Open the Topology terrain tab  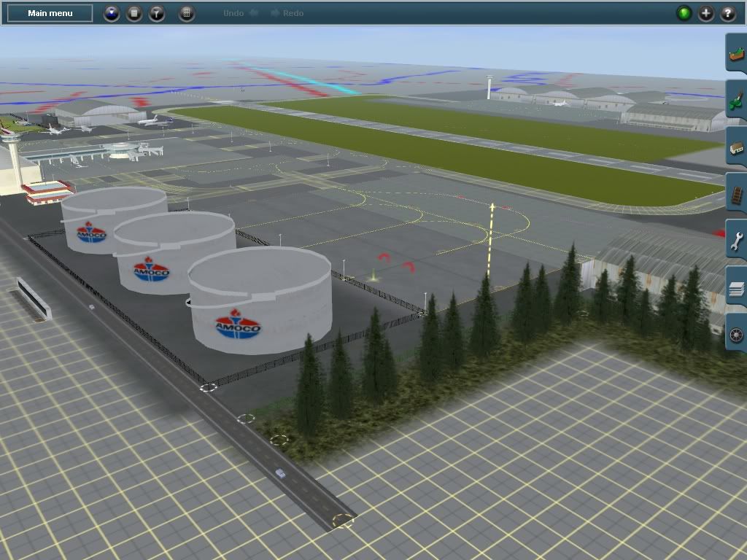click(736, 53)
